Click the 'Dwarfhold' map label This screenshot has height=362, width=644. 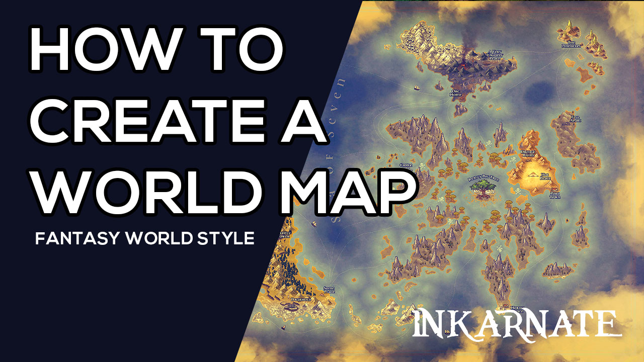(301, 299)
